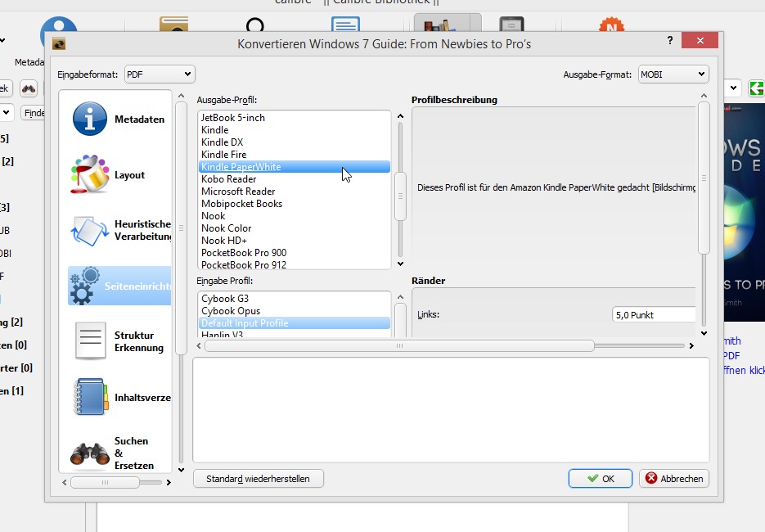Select PocketBook Pro 912 output profile
This screenshot has width=765, height=532.
pos(295,264)
